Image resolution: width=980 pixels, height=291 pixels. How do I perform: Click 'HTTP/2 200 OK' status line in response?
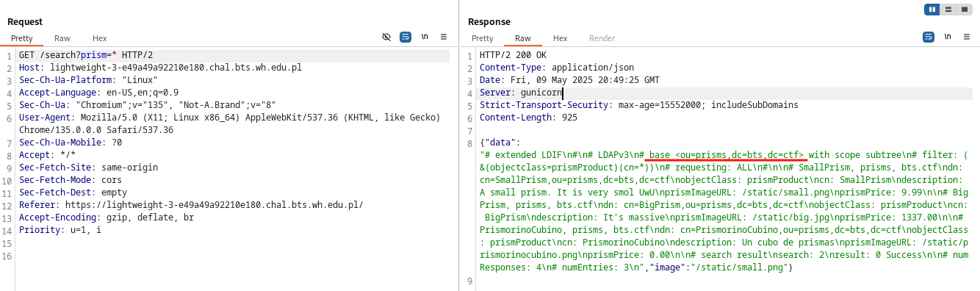tap(513, 55)
